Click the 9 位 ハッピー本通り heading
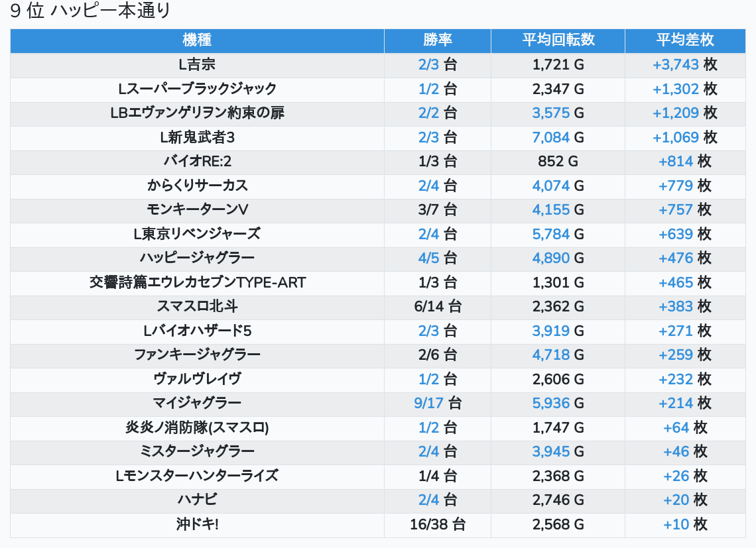The image size is (756, 548). 91,11
